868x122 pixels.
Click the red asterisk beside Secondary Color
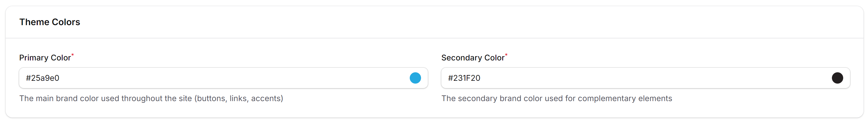coord(506,55)
